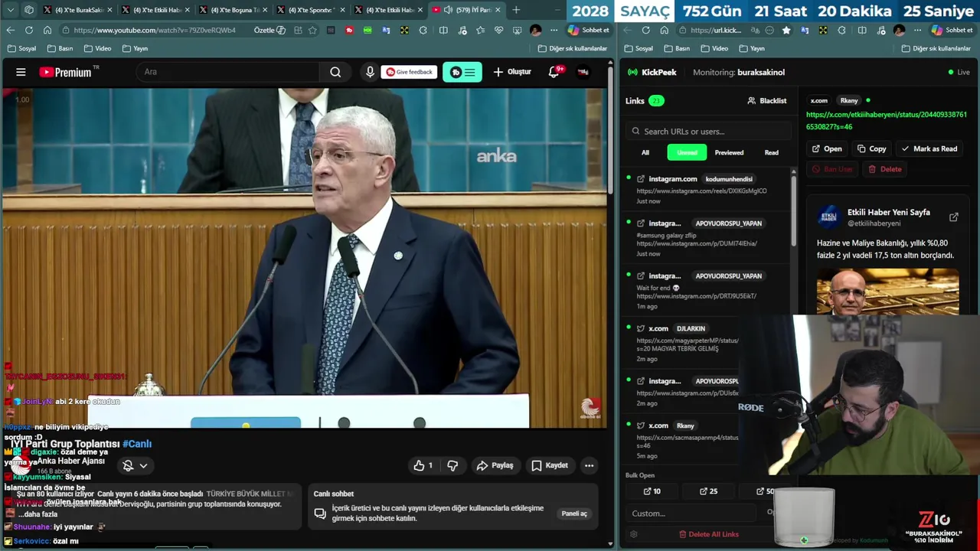
Task: Go back in left browser window
Action: point(10,30)
